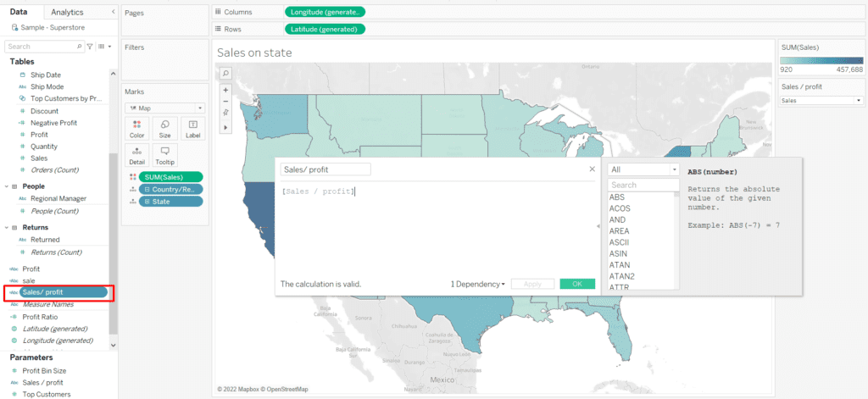This screenshot has height=399, width=868.
Task: Click the Columns shelf icon
Action: pos(218,12)
